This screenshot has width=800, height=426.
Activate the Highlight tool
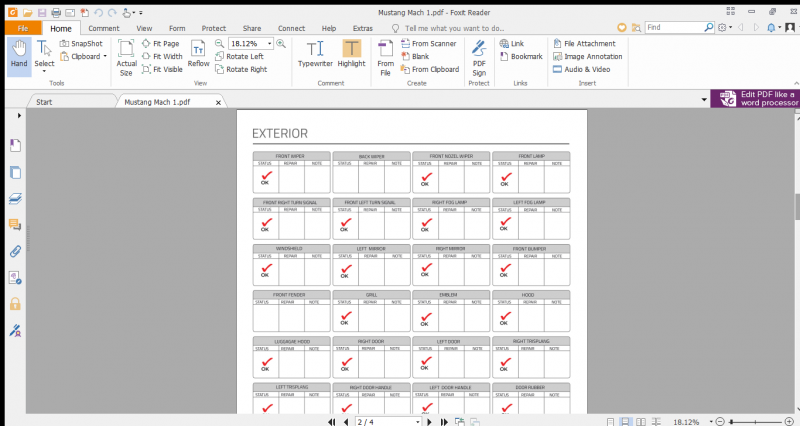point(352,54)
